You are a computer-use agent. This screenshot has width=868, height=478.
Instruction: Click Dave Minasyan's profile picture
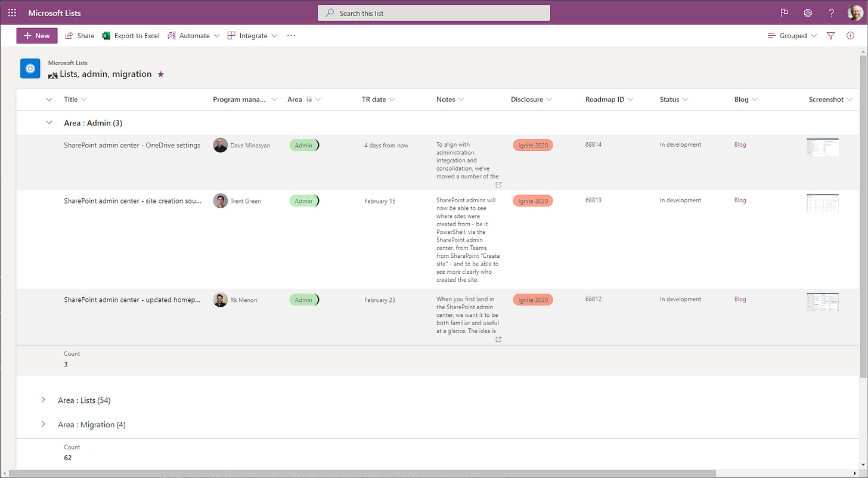(x=220, y=144)
